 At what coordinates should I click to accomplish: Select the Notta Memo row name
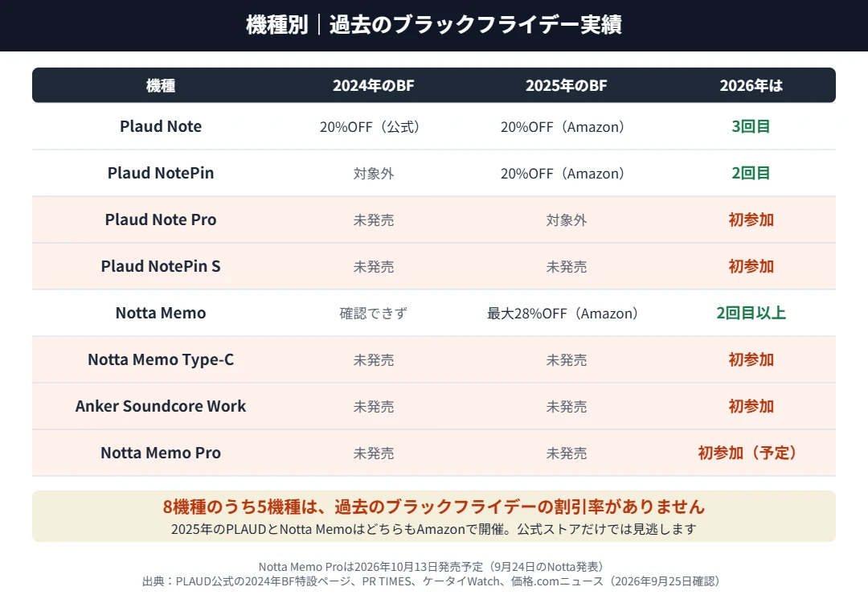coord(161,313)
